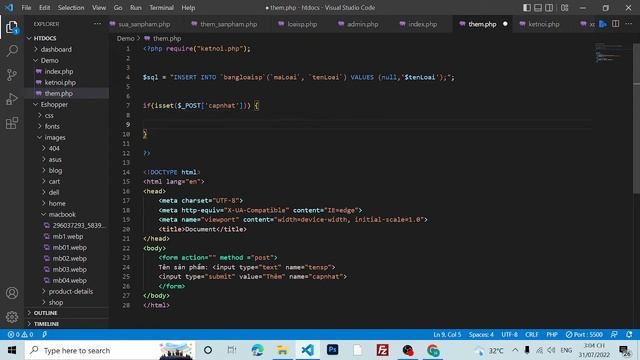Open the Explorer view in the activity bar
The width and height of the screenshot is (640, 360).
[x=12, y=28]
